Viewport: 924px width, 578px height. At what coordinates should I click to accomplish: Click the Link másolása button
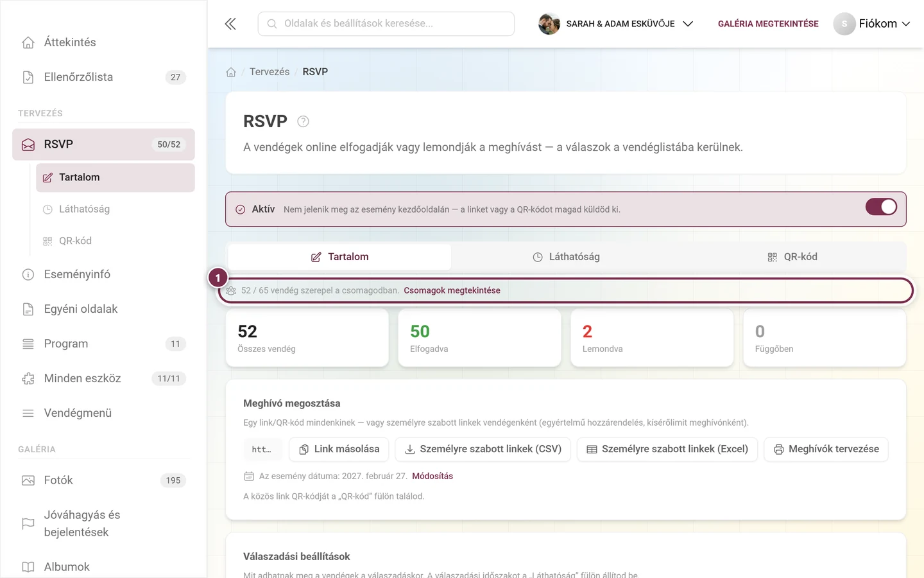[339, 450]
